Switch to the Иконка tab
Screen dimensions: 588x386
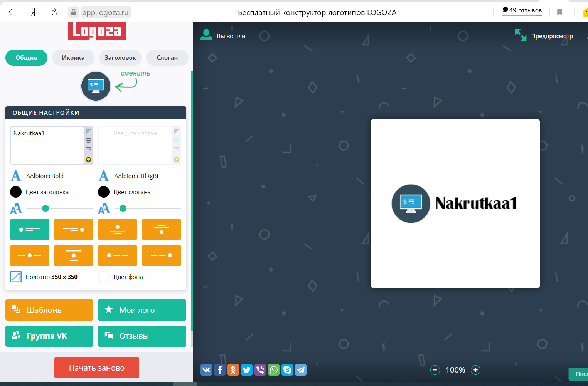point(73,58)
